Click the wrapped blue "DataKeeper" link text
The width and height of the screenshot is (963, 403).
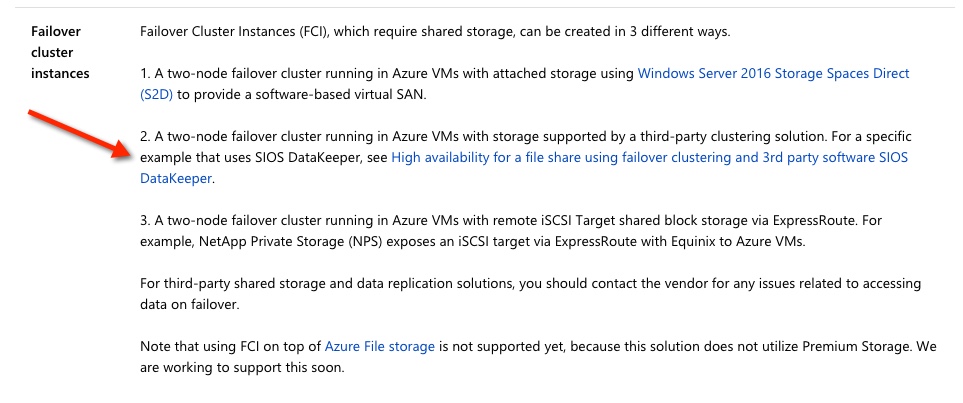[x=177, y=178]
